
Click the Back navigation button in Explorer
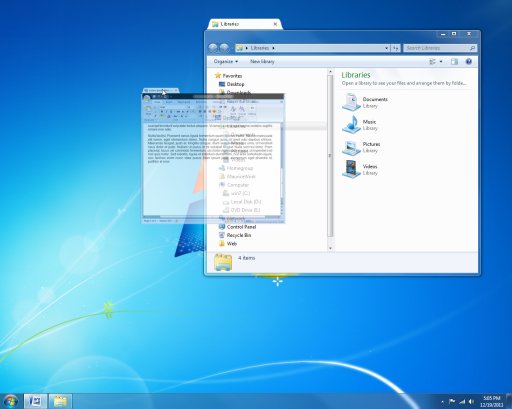coord(213,48)
